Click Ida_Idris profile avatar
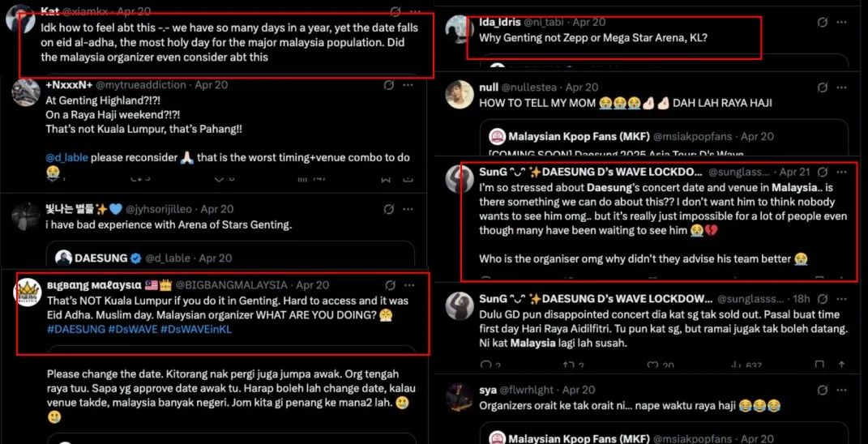 tap(459, 30)
